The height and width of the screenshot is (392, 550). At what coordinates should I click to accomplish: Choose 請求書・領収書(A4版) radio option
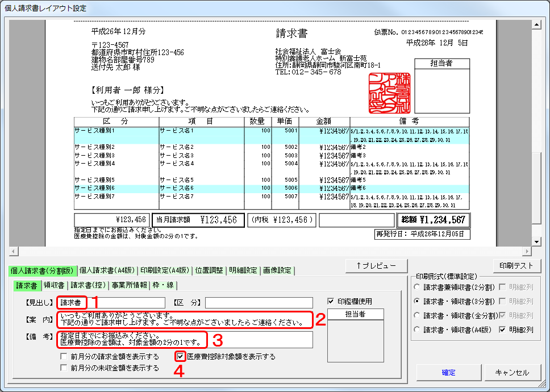click(418, 330)
